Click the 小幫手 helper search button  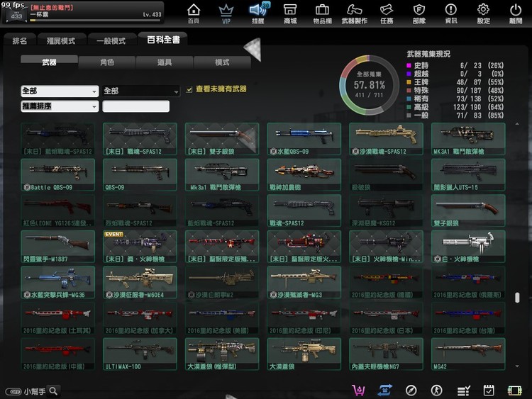pos(53,390)
